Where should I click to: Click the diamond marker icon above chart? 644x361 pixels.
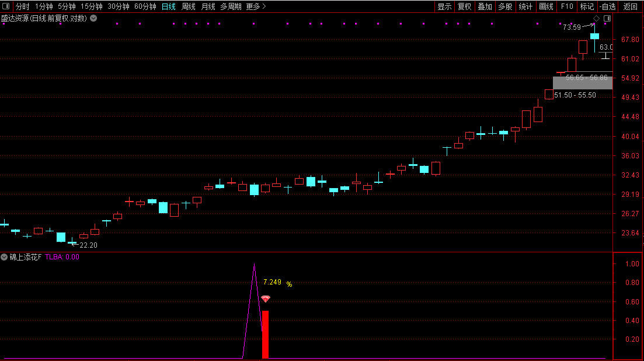(596, 19)
